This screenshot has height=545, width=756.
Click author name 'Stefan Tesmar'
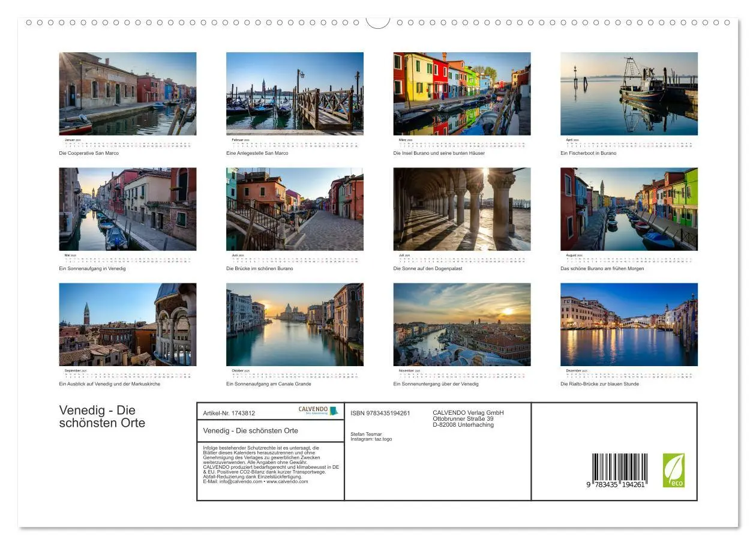(x=366, y=434)
